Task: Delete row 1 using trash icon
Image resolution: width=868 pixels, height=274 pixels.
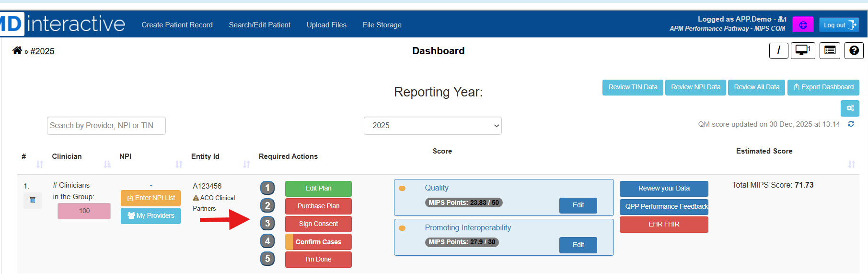Action: point(33,200)
